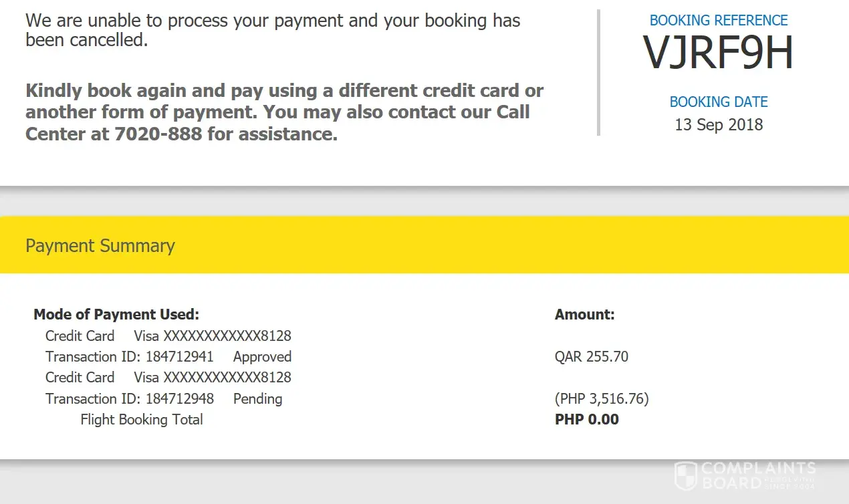849x504 pixels.
Task: Click the Mode of Payment Used label
Action: pos(116,314)
